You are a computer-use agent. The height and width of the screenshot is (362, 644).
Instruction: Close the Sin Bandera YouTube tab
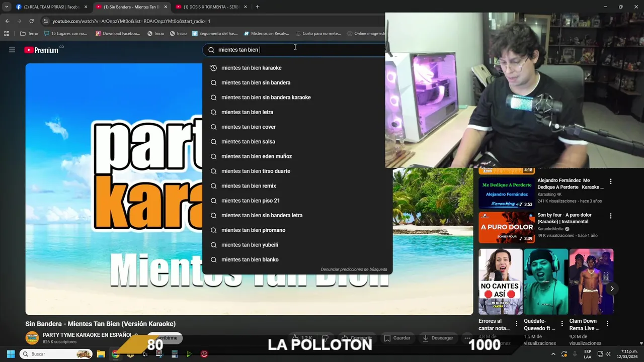click(166, 7)
